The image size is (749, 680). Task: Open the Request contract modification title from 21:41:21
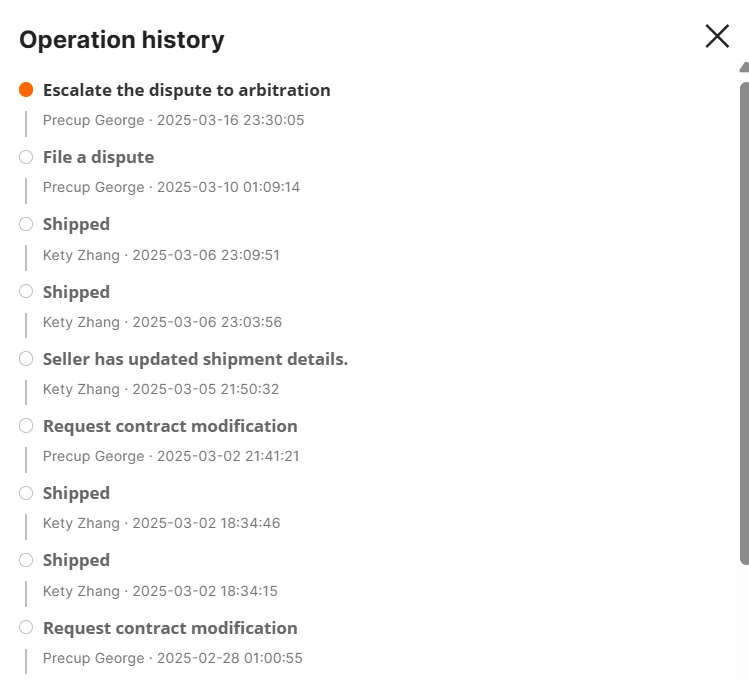[x=170, y=426]
